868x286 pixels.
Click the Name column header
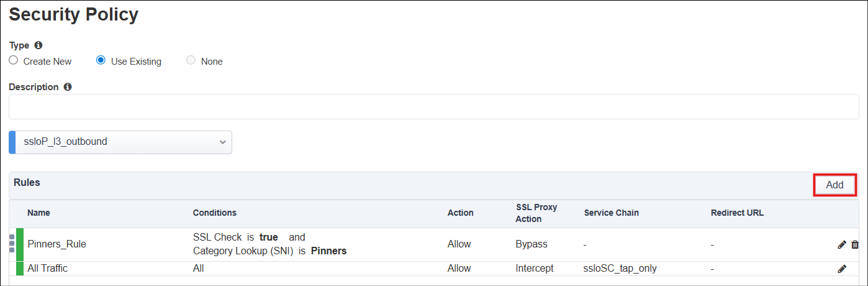tap(39, 213)
